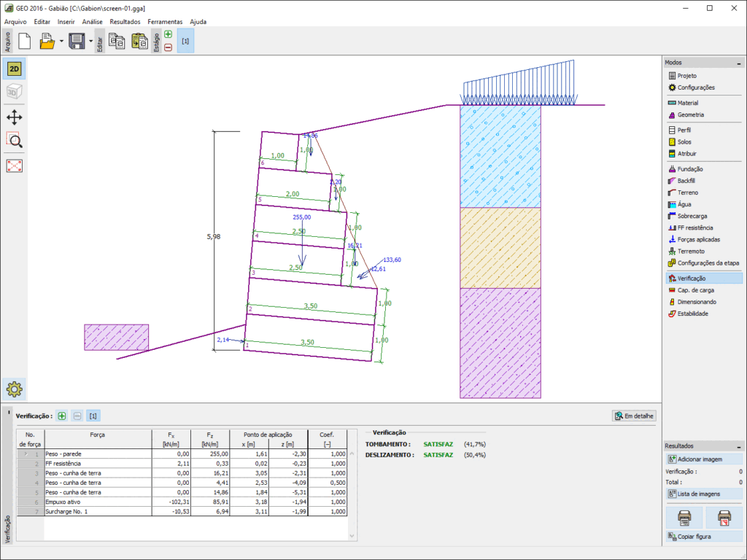Open the Arquivo menu

16,22
